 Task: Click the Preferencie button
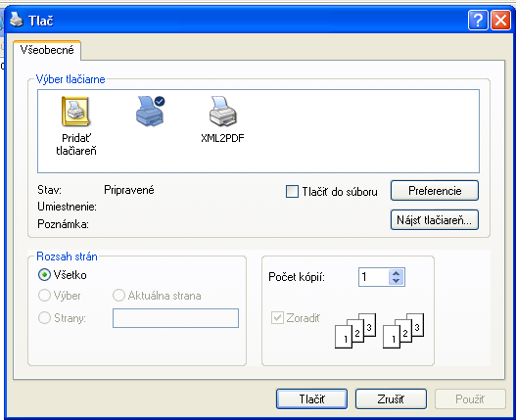[435, 190]
